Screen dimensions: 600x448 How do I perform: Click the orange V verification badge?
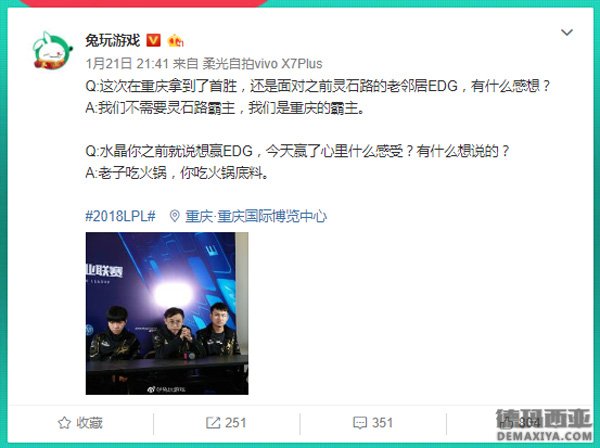coord(153,40)
